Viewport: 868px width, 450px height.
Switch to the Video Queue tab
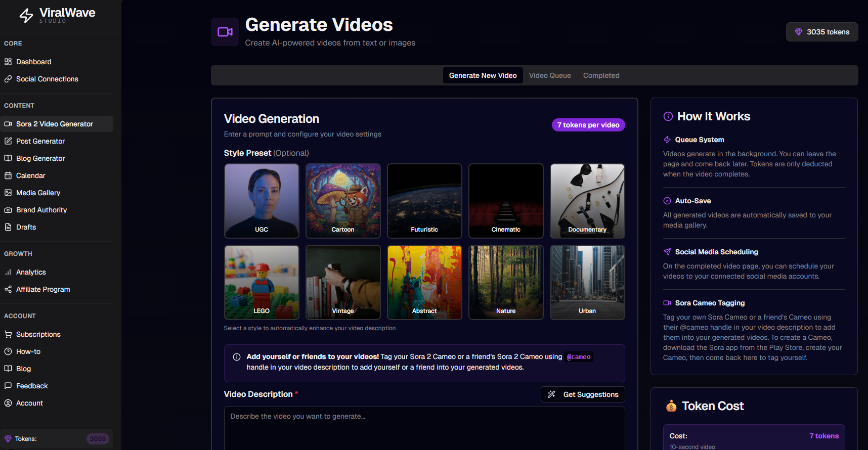tap(550, 75)
